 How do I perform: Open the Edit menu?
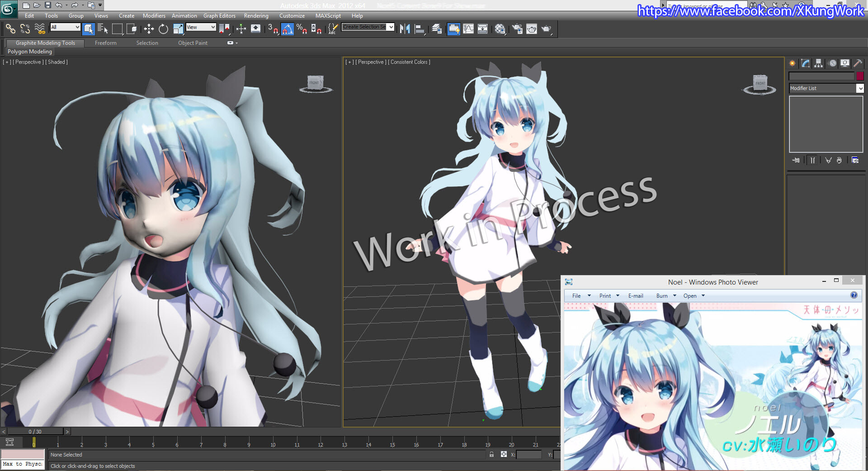(29, 16)
